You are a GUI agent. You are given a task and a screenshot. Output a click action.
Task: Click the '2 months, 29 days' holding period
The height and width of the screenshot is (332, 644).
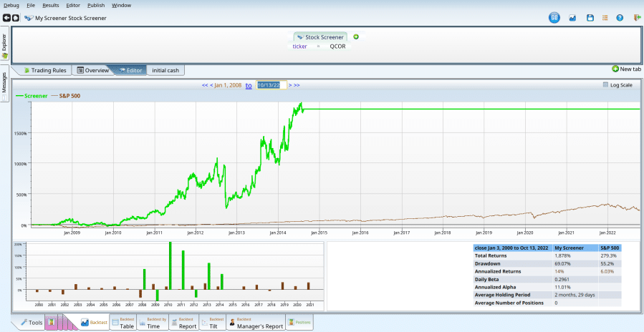point(575,295)
